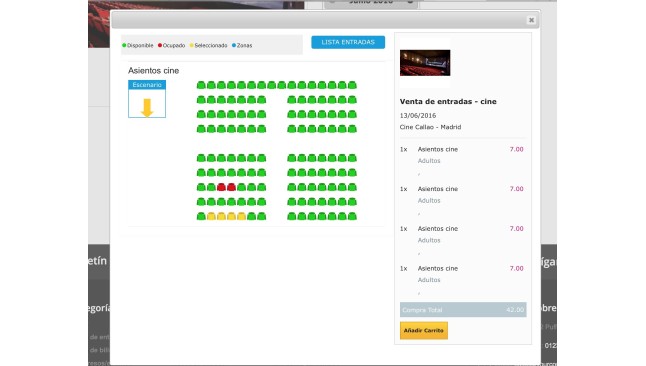Viewport: 646px width, 366px height.
Task: Click the 'Asientos cine' section heading
Action: click(x=153, y=70)
